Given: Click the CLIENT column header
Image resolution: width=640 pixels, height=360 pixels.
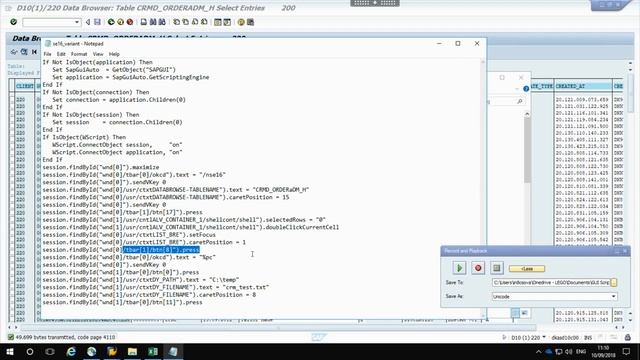Looking at the screenshot, I should pos(25,86).
